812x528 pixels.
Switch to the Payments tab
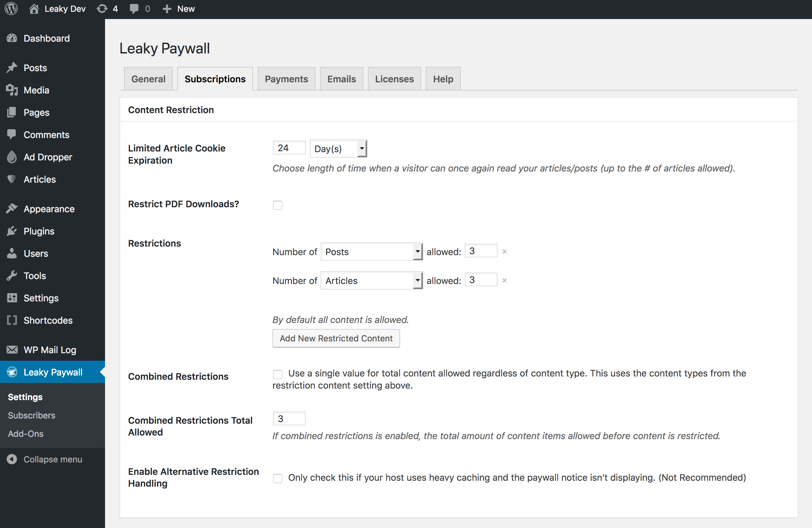coord(286,79)
